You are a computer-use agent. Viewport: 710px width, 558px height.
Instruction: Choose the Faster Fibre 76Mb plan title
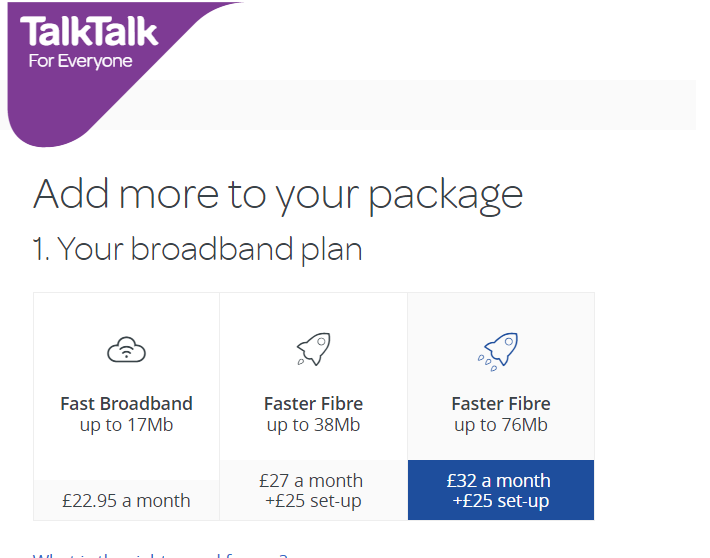click(x=501, y=404)
